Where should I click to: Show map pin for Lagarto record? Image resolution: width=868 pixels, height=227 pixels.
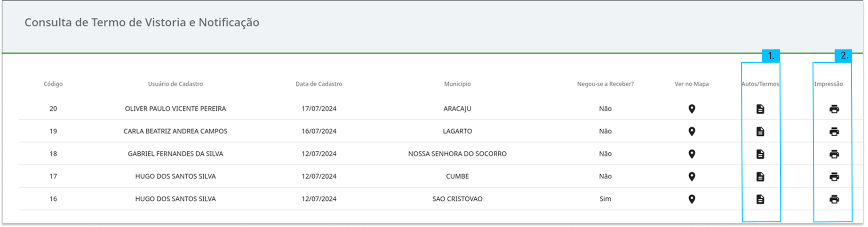(x=692, y=132)
